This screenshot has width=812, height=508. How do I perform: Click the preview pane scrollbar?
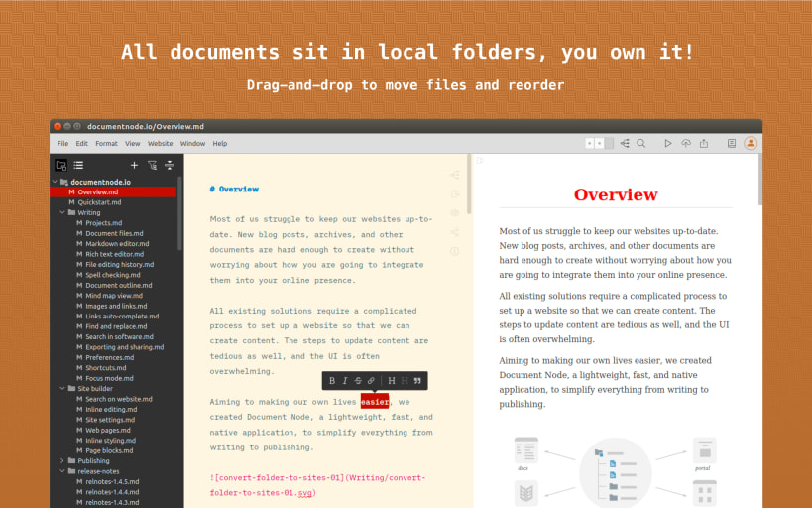[759, 180]
